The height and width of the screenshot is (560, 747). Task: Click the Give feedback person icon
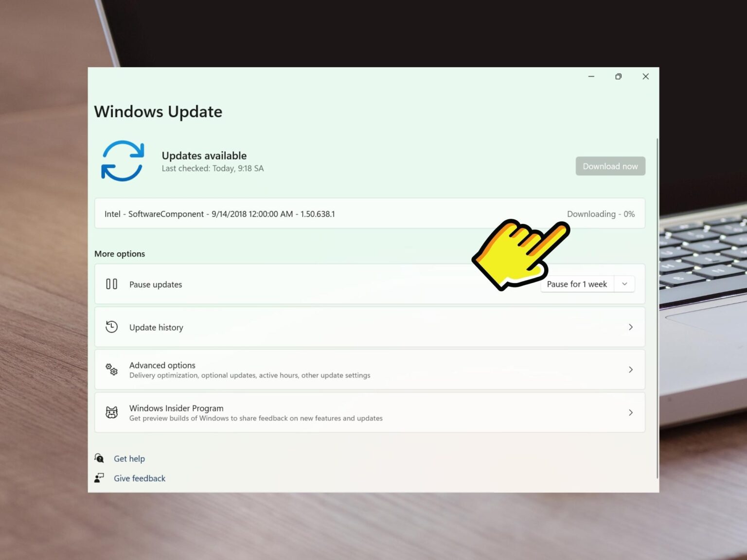[99, 478]
